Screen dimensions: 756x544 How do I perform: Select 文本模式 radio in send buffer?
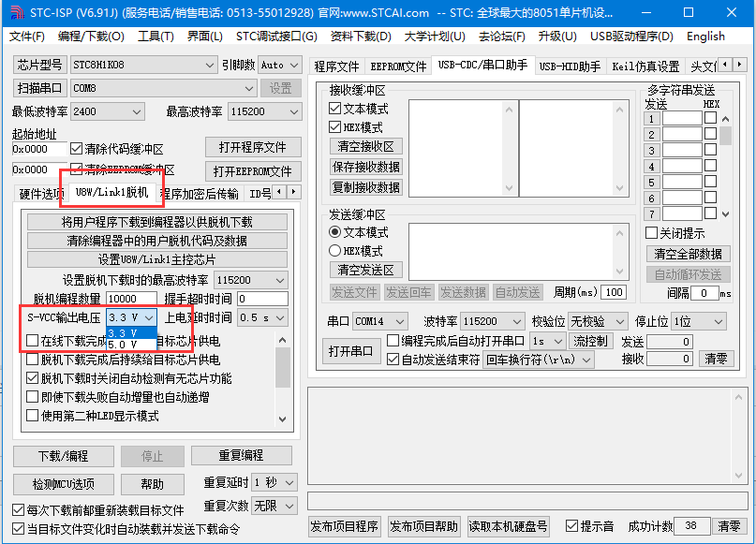pyautogui.click(x=334, y=232)
